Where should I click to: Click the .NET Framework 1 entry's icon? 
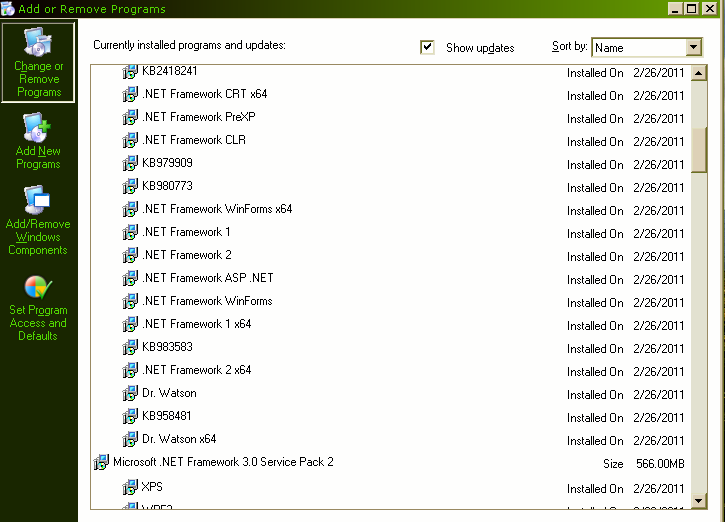tap(130, 232)
